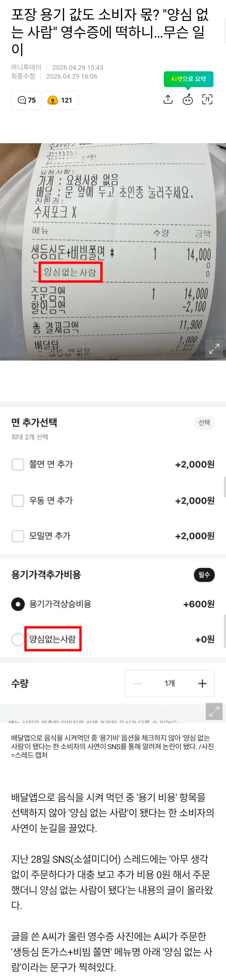
Task: Tap the 필수 badge beside 용기가격추가비용
Action: pyautogui.click(x=204, y=575)
